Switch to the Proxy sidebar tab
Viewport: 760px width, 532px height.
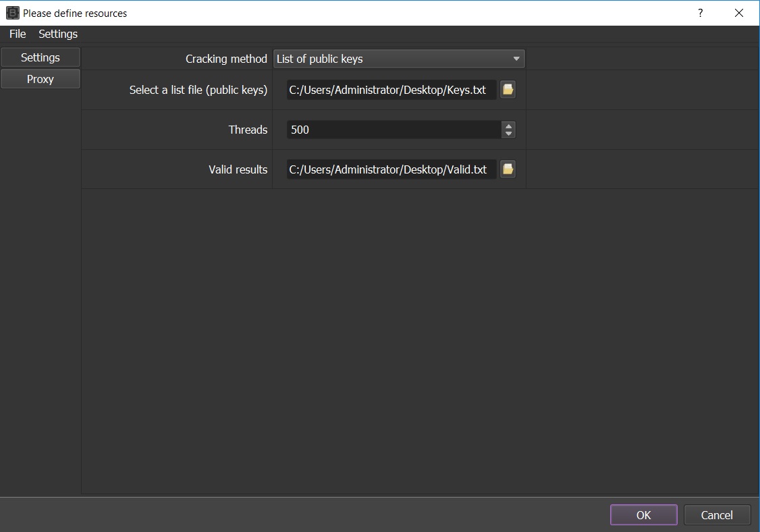tap(40, 79)
